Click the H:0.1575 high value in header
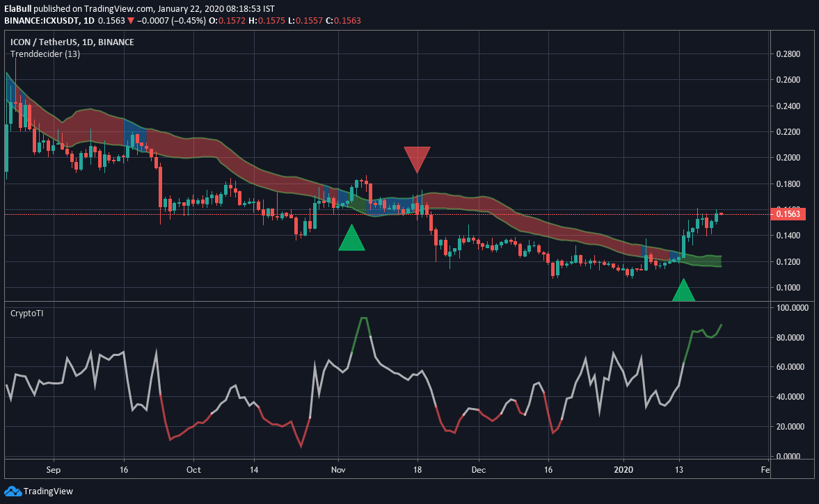819x504 pixels. (267, 21)
